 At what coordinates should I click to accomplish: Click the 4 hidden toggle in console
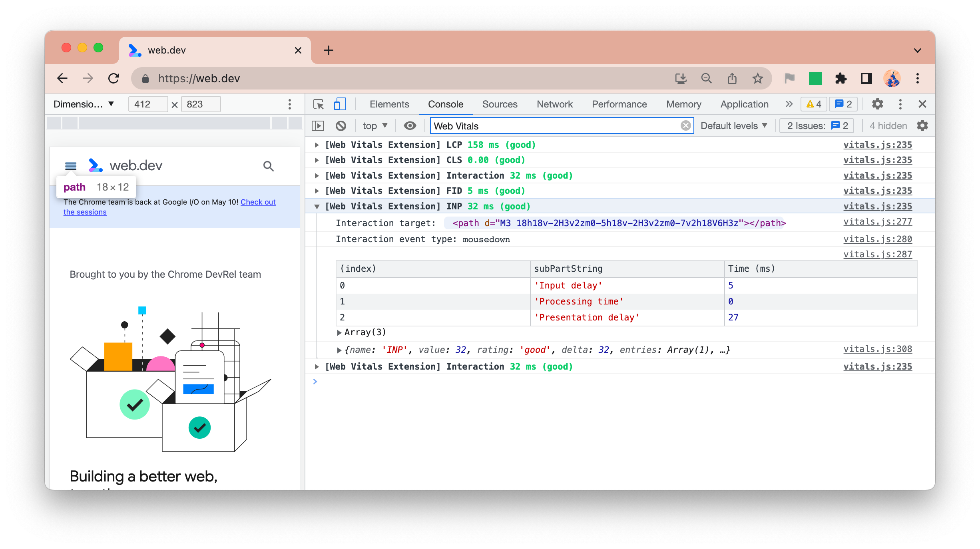[888, 126]
